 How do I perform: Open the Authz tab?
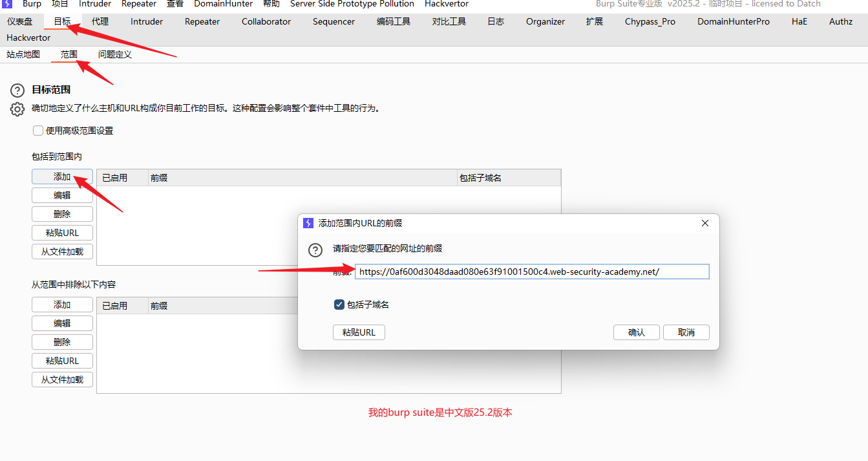(x=841, y=21)
